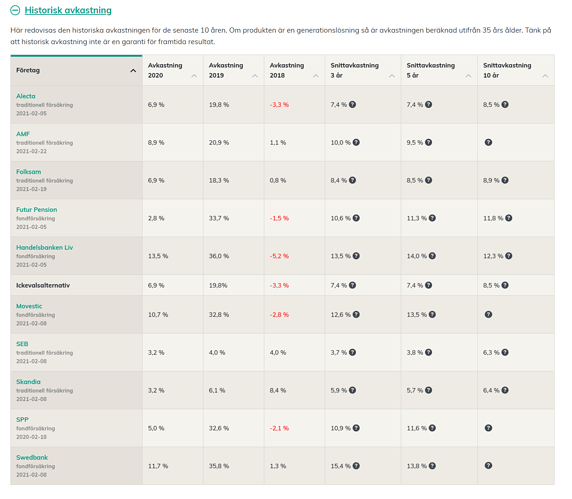Viewport: 572px width, 499px height.
Task: Open the Historisk avkastning heading link
Action: coord(68,10)
